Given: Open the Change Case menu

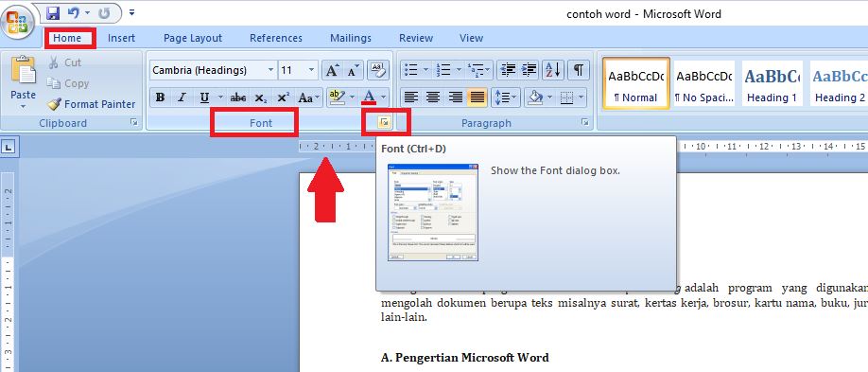Looking at the screenshot, I should [308, 98].
